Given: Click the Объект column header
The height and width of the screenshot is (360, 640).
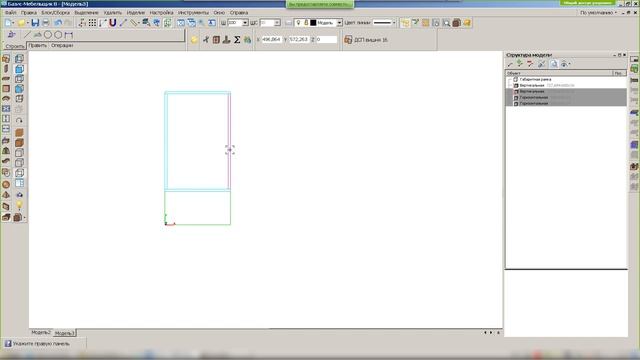Looking at the screenshot, I should 559,73.
